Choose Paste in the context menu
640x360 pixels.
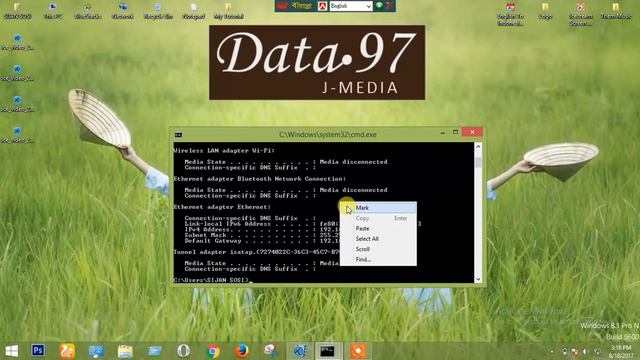click(x=378, y=229)
